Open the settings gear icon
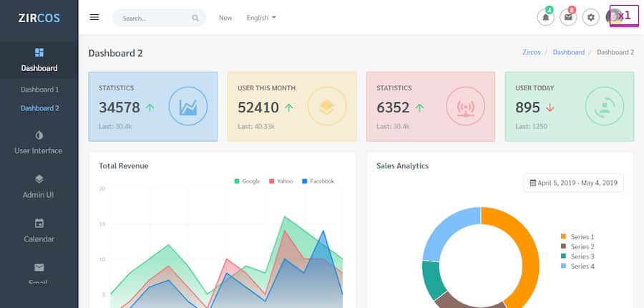 pyautogui.click(x=590, y=17)
